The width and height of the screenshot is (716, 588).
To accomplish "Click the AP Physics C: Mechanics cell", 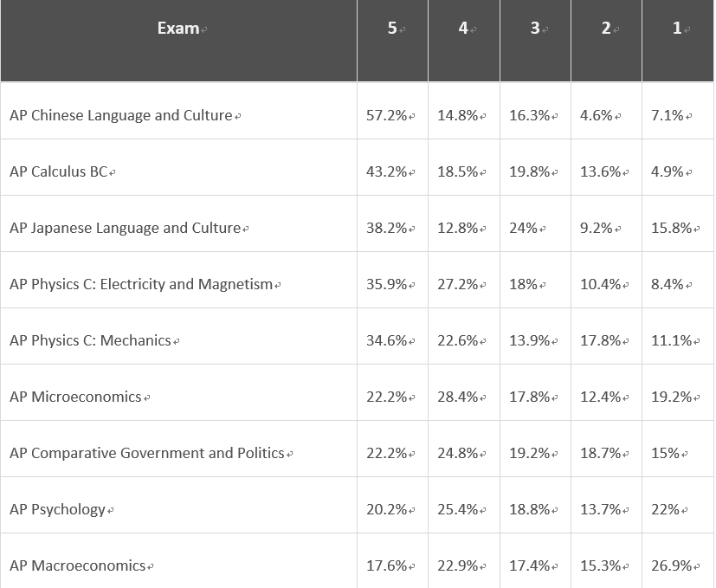I will 90,340.
